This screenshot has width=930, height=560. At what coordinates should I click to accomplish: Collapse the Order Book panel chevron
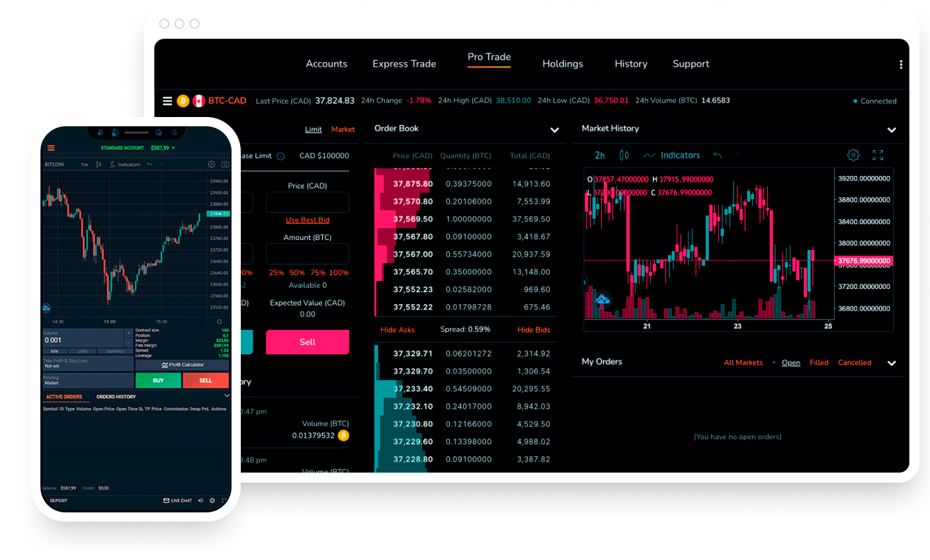point(554,130)
